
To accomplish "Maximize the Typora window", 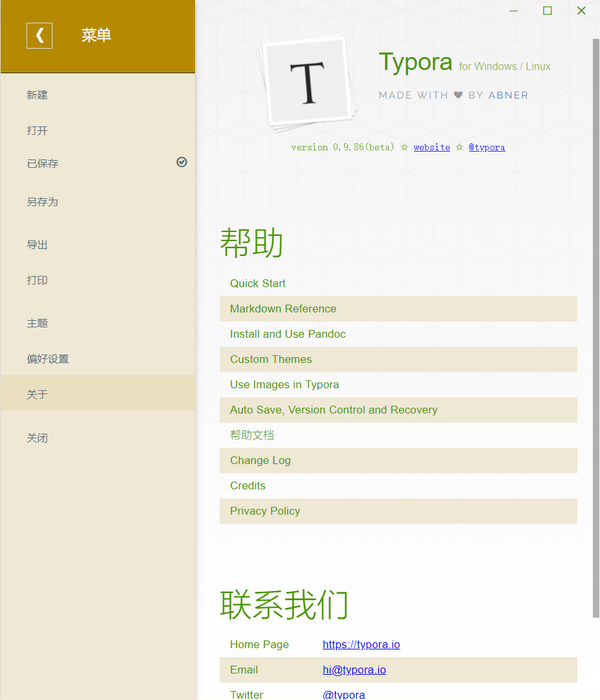I will click(x=548, y=11).
